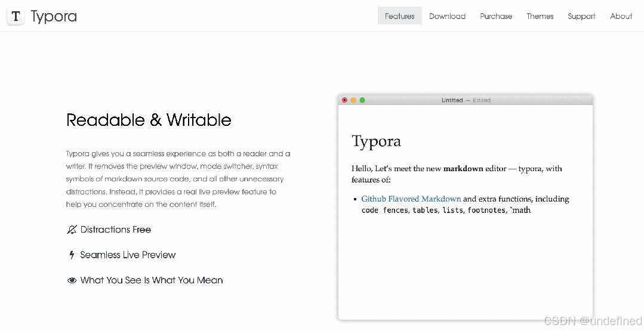Click the bold markdown word in demo
The height and width of the screenshot is (331, 644).
pos(463,169)
